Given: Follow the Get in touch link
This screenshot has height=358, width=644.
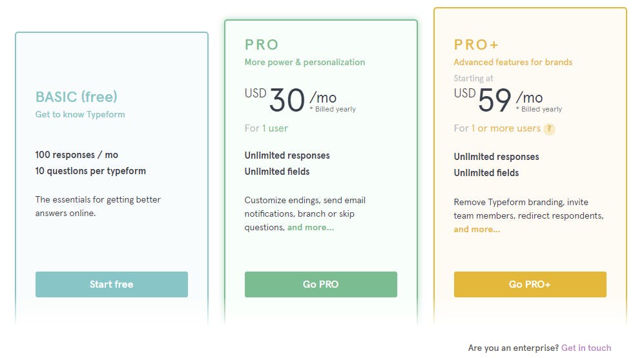Looking at the screenshot, I should (x=586, y=348).
